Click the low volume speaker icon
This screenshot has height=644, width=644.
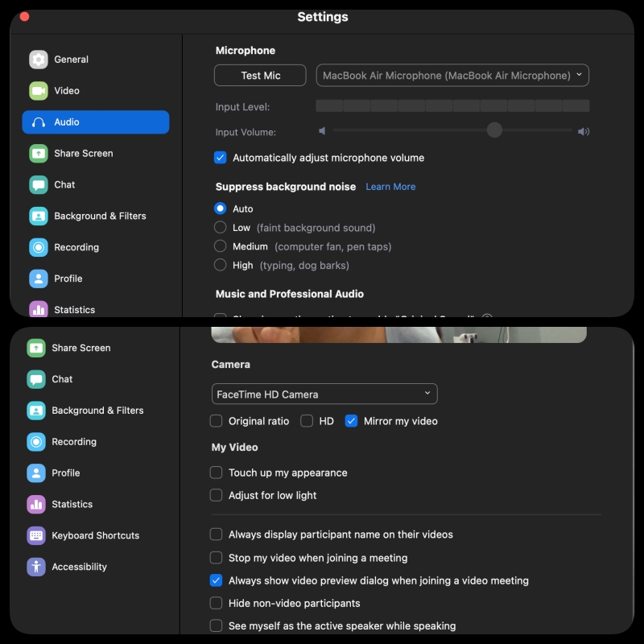coord(322,131)
